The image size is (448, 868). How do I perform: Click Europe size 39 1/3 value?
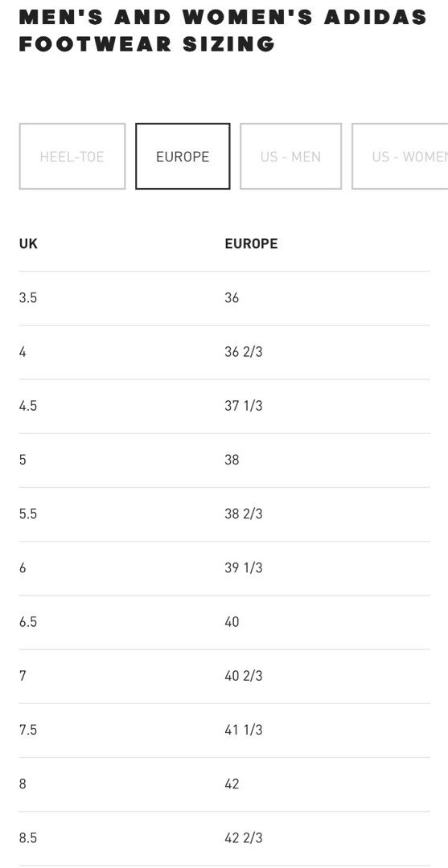coord(244,567)
